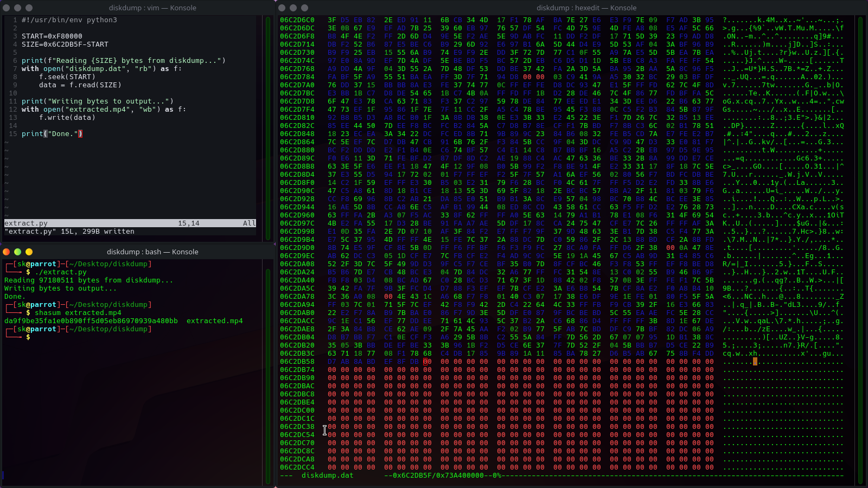Click the './extract.py' command in bash terminal
This screenshot has height=488, width=868.
61,272
